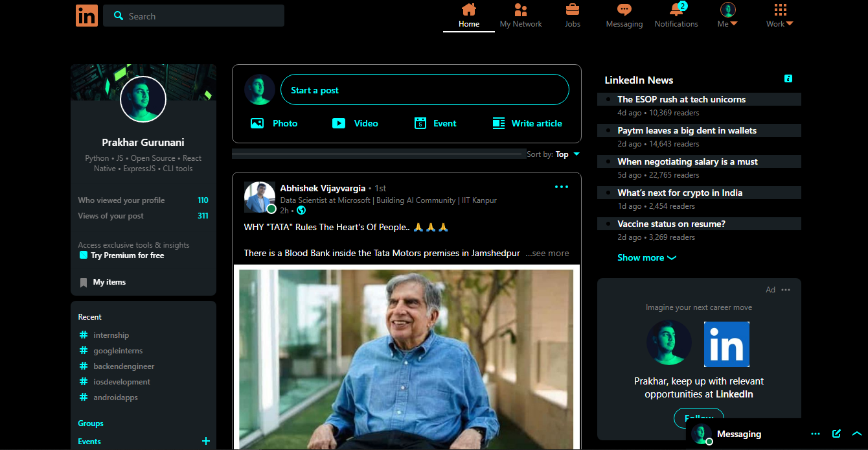868x450 pixels.
Task: Open the Jobs section
Action: (x=573, y=16)
